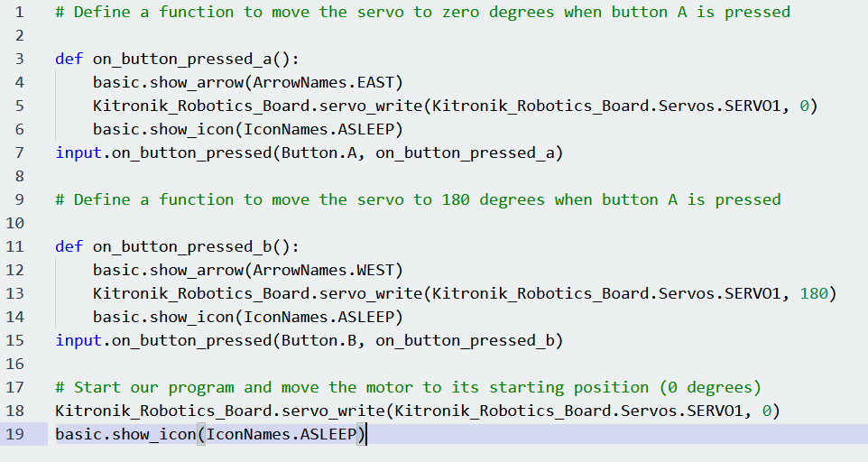Place cursor on ArrowNames.WEST

pos(328,271)
